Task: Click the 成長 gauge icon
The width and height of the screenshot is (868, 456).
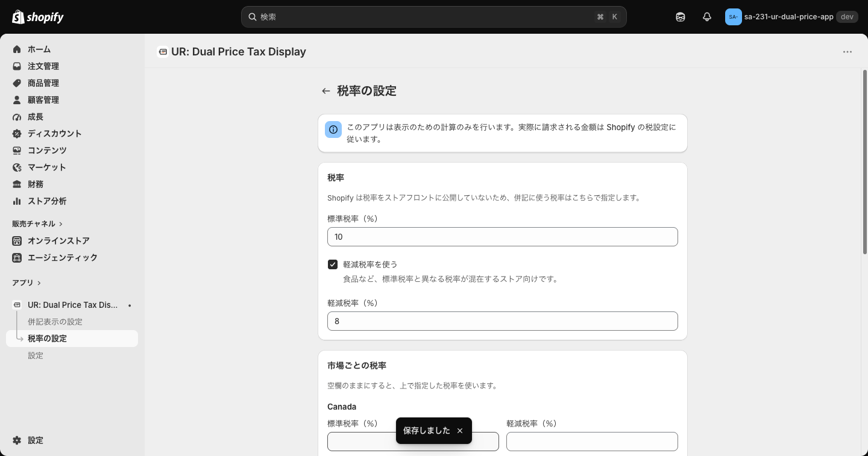Action: click(x=17, y=117)
